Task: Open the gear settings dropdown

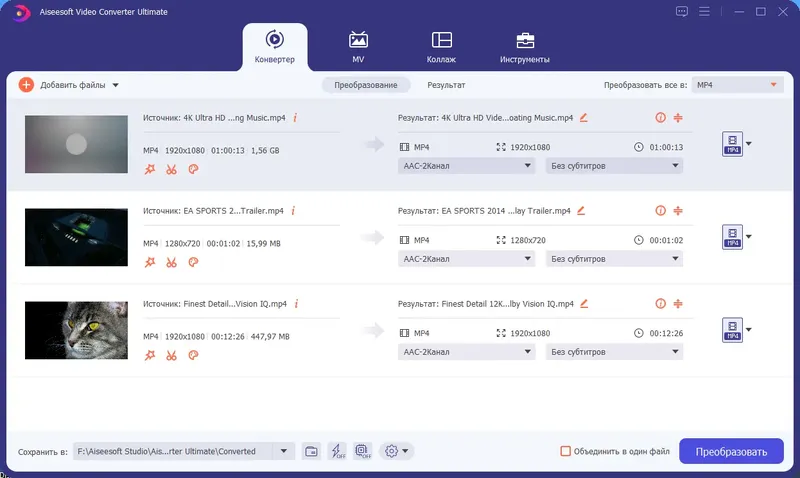Action: pos(396,451)
